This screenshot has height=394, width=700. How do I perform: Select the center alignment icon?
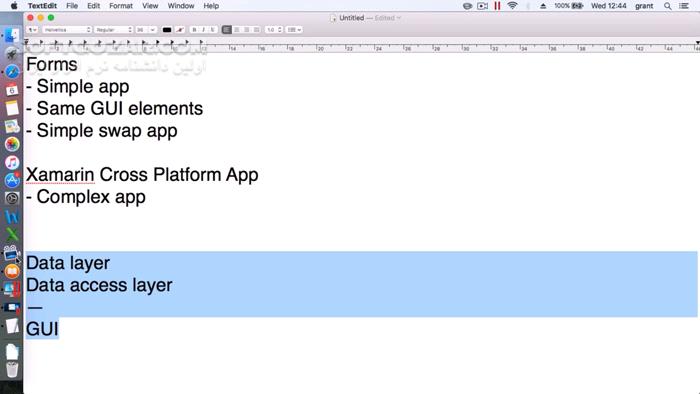click(x=237, y=30)
